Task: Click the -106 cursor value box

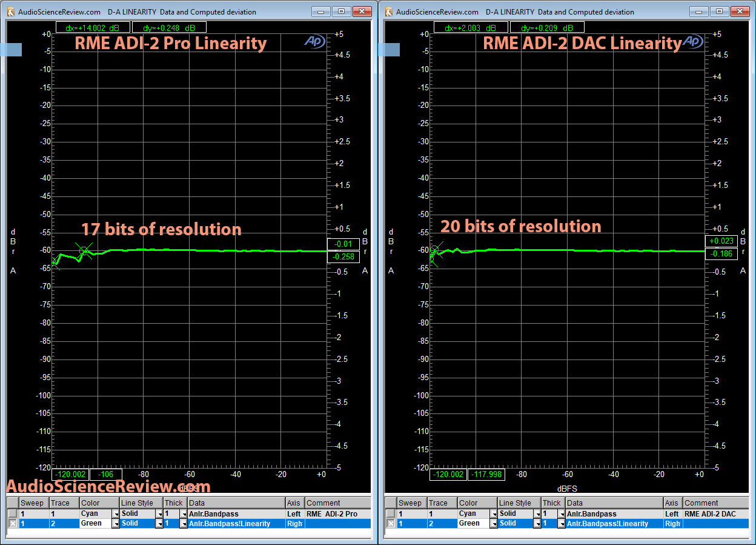Action: pos(106,475)
